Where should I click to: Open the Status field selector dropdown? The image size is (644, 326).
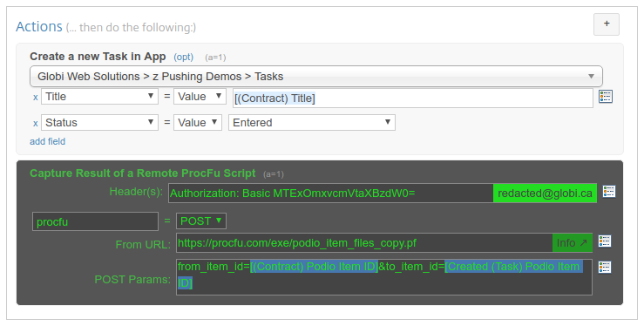coord(99,123)
